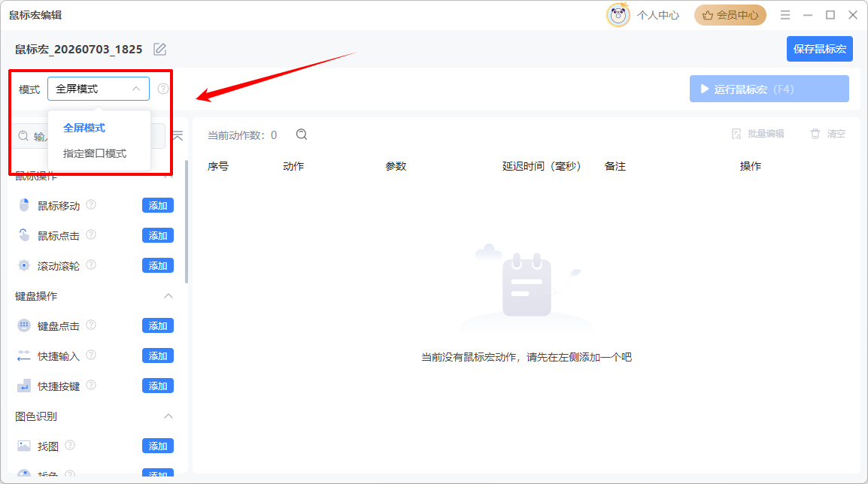Click the 参数 column header
868x484 pixels.
tap(396, 166)
